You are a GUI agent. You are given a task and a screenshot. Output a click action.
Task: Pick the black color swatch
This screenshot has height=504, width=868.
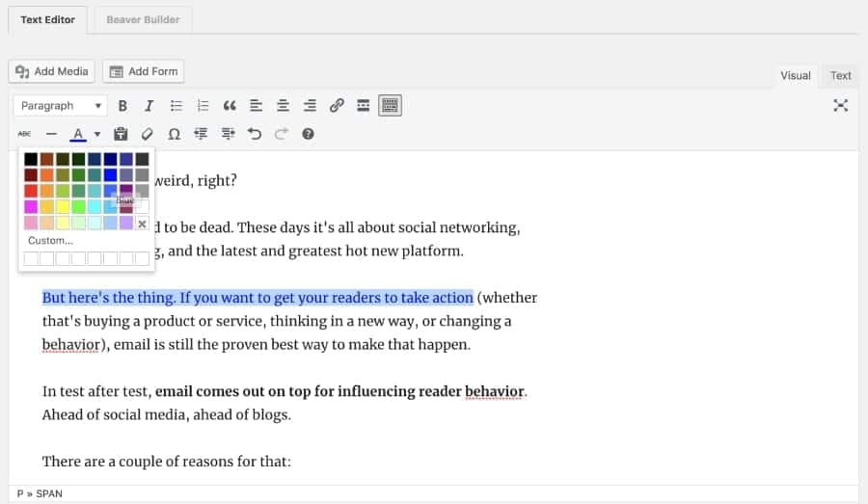tap(31, 159)
